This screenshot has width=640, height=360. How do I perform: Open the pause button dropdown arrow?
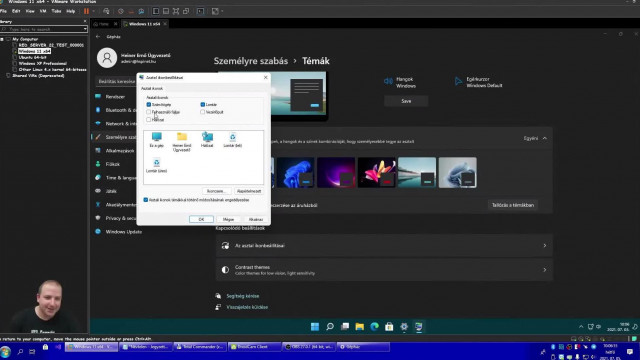tap(94, 11)
